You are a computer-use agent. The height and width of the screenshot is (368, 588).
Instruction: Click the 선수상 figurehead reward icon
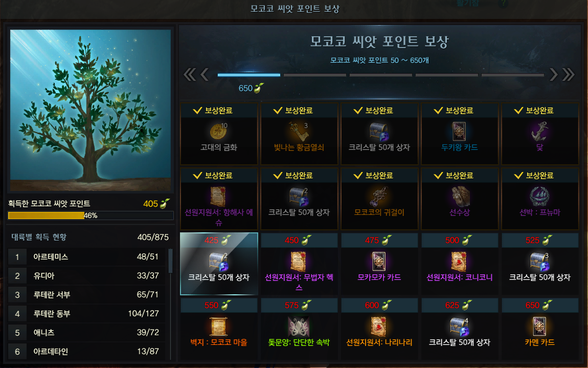(459, 197)
